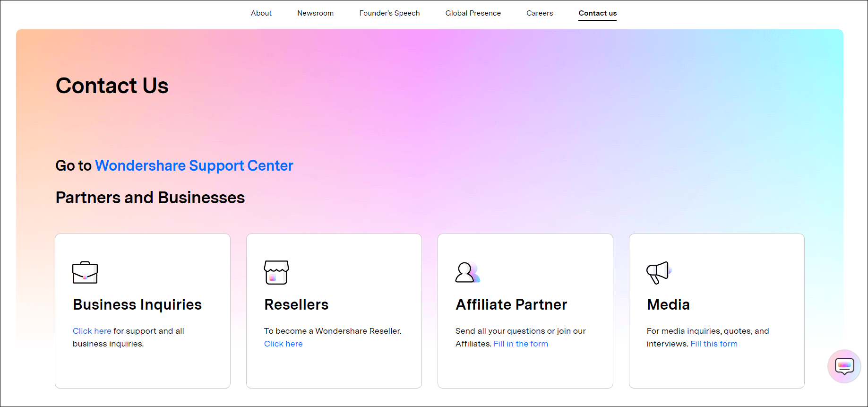
Task: Open the live chat bubble widget
Action: click(844, 366)
